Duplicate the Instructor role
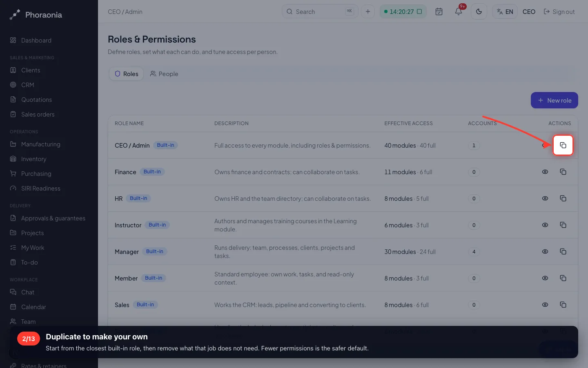This screenshot has width=588, height=368. click(x=563, y=225)
